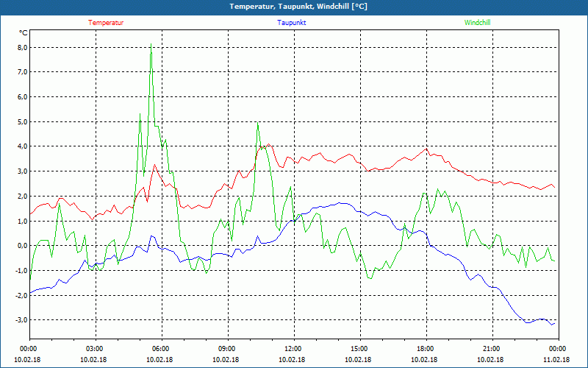Viewport: 588px width, 368px height.
Task: Click the "09:00" time axis label
Action: coord(228,349)
